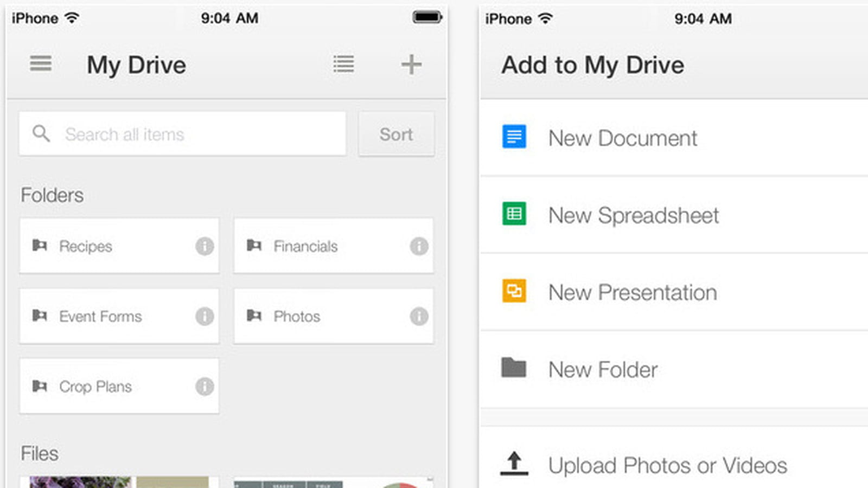
Task: Click the green spreadsheet icon
Action: tap(514, 214)
